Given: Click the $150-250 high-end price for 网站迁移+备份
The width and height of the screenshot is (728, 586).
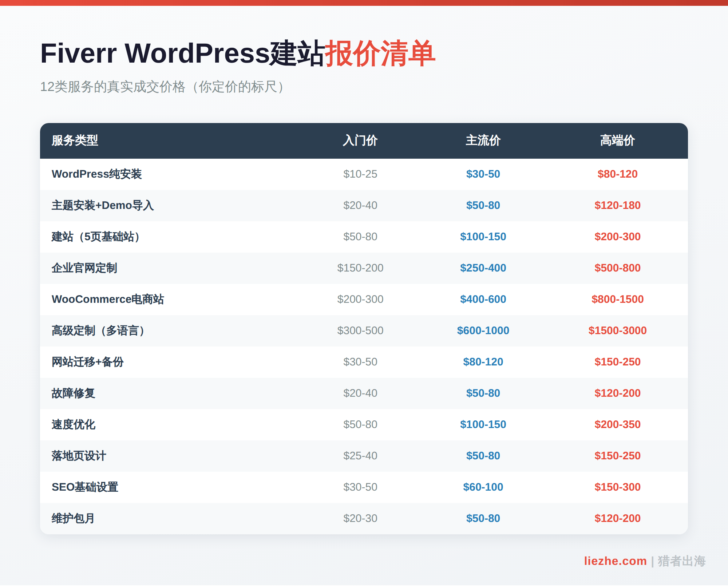Looking at the screenshot, I should click(x=617, y=362).
